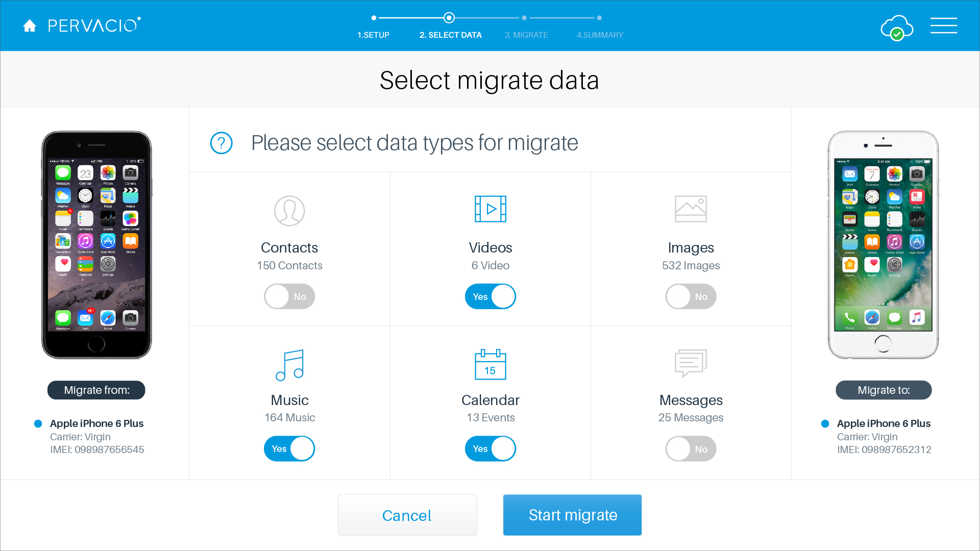Open the hamburger menu
The height and width of the screenshot is (551, 980).
pos(943,26)
